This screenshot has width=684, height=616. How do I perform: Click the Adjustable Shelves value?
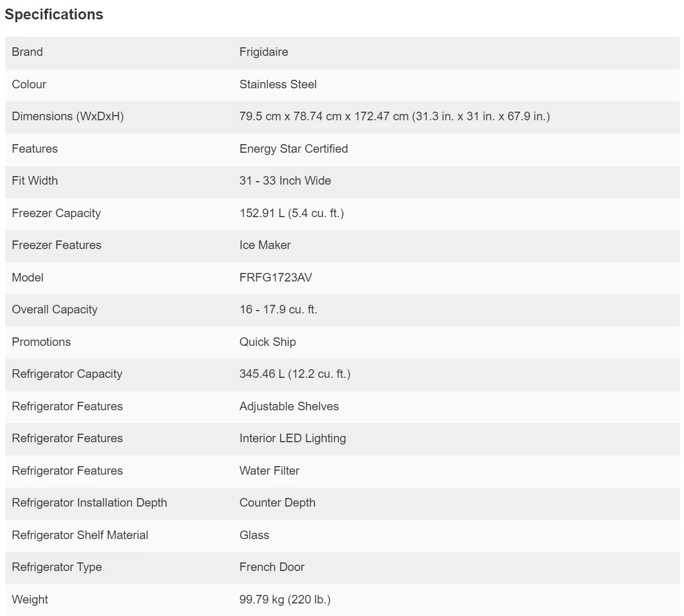(289, 406)
